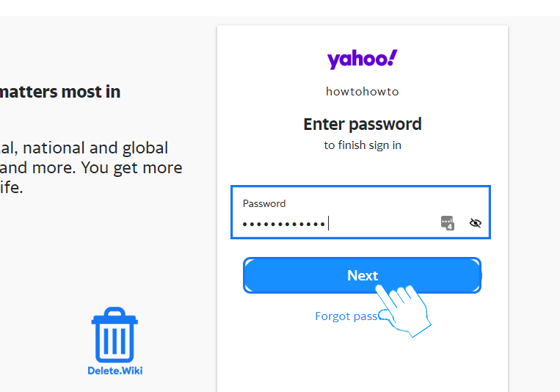
Task: Click the 'to finish sign in' subtitle
Action: click(x=362, y=145)
